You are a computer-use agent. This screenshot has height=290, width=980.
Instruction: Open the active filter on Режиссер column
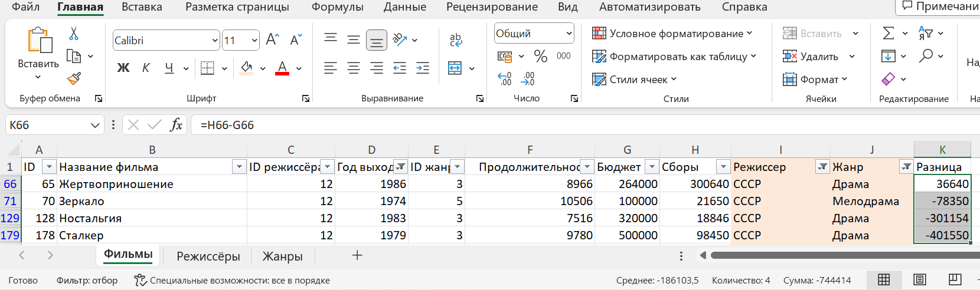pos(822,167)
